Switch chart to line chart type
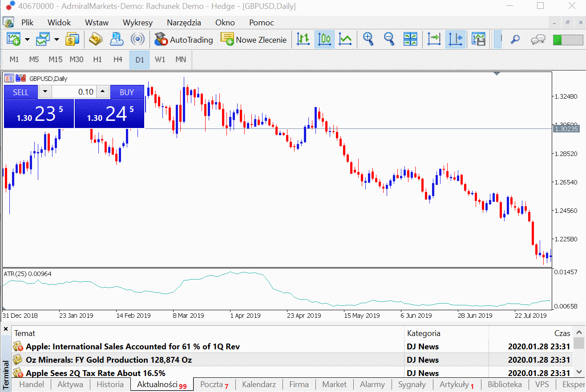The image size is (586, 392). pos(345,40)
